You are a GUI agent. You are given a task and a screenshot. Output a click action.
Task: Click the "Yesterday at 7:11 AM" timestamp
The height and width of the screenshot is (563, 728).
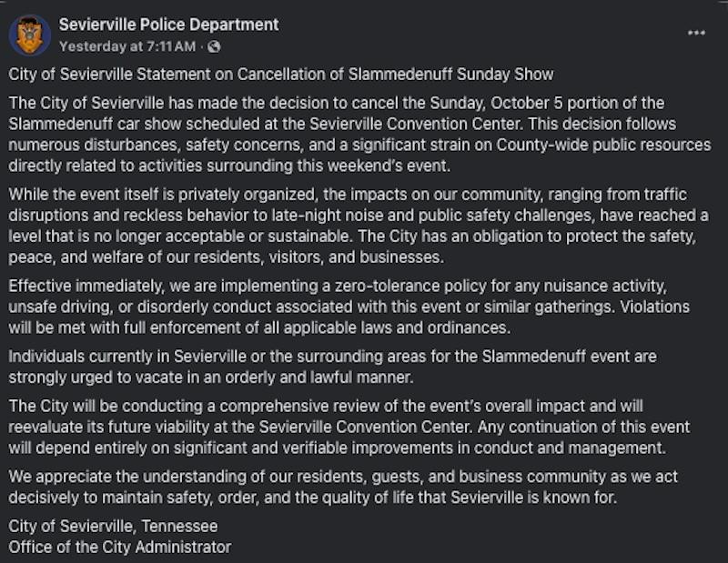click(x=127, y=45)
